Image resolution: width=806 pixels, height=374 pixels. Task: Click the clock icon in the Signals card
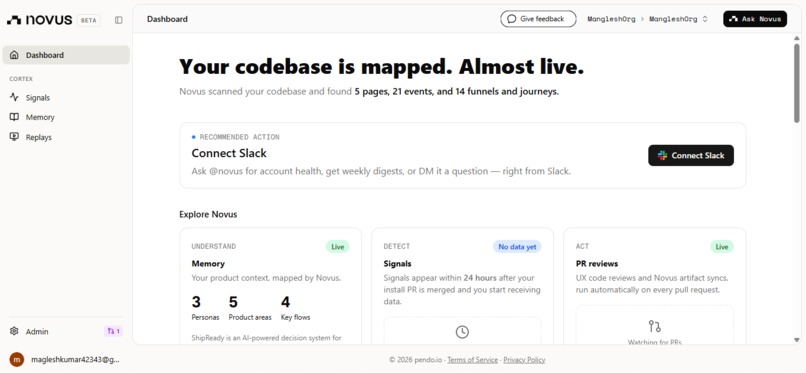coord(462,332)
